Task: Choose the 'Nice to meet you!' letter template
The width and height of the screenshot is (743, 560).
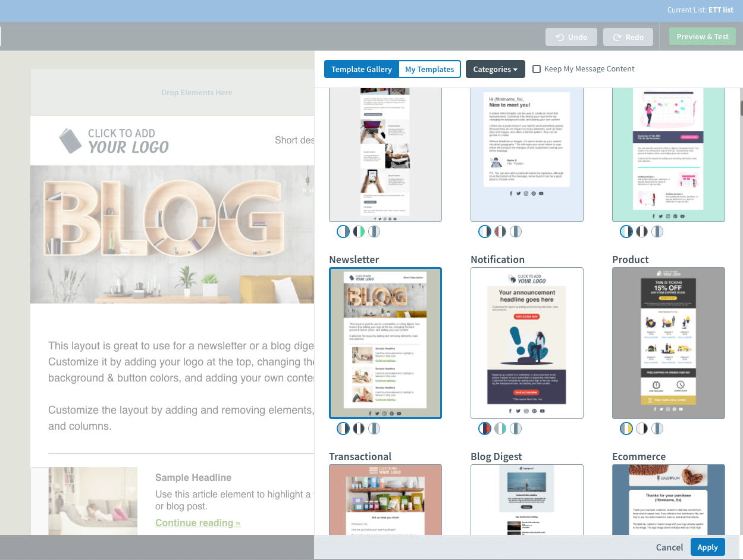Action: click(x=527, y=155)
